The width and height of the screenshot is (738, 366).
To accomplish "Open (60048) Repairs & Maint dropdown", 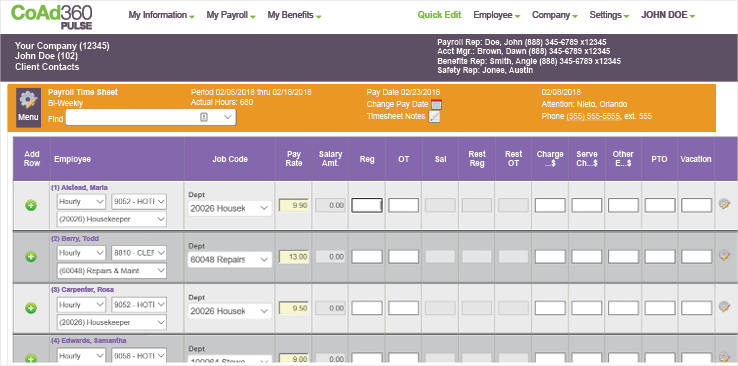I will (112, 271).
